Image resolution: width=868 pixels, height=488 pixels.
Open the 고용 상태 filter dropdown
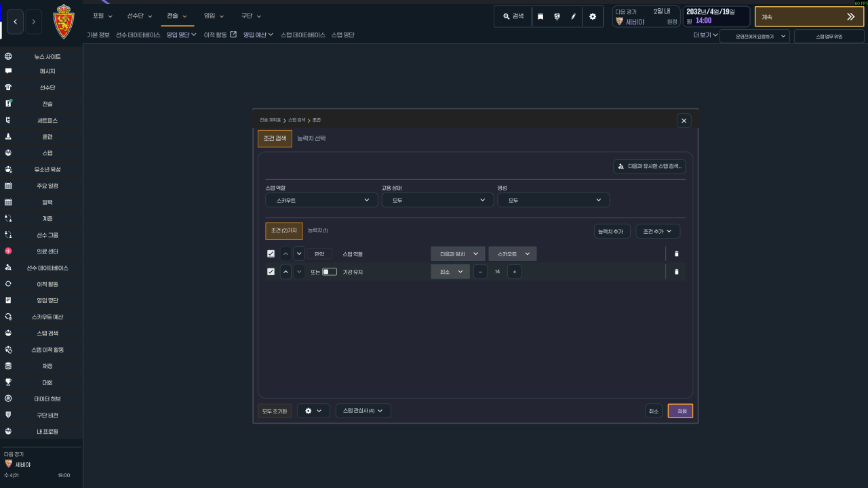pyautogui.click(x=437, y=200)
